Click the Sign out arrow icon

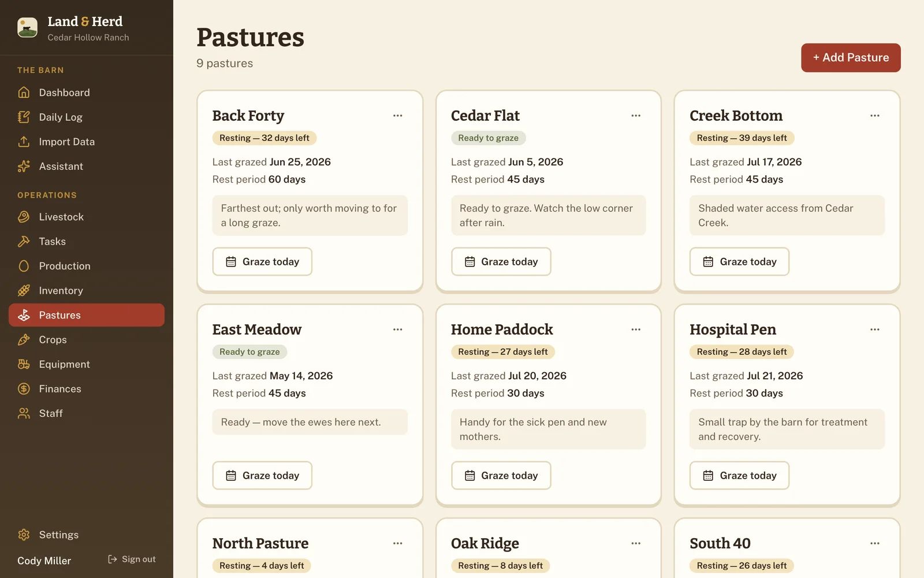[113, 559]
